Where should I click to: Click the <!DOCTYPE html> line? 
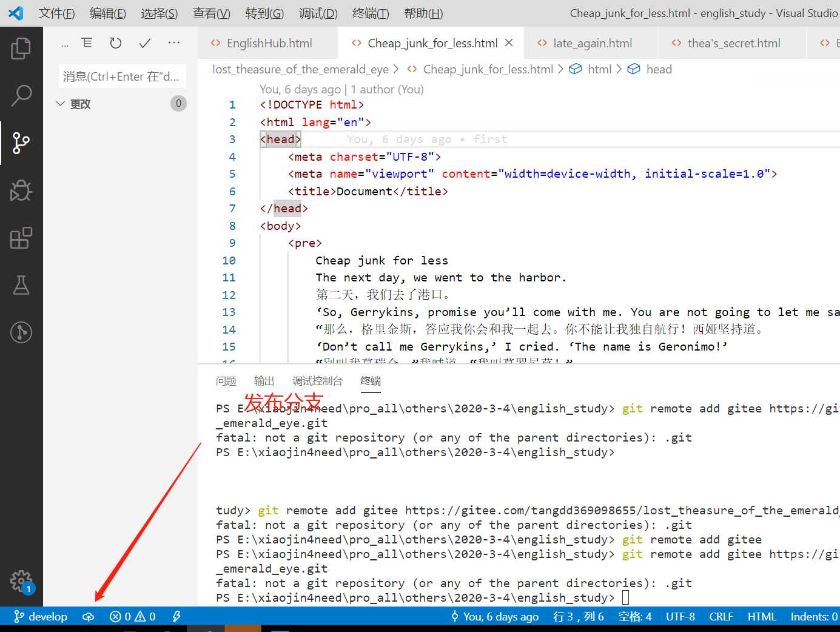[x=312, y=104]
